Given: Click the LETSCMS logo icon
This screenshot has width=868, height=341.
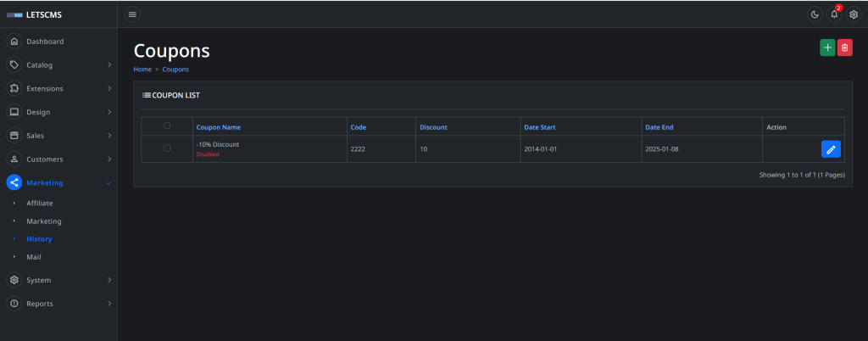Looking at the screenshot, I should pyautogui.click(x=15, y=15).
